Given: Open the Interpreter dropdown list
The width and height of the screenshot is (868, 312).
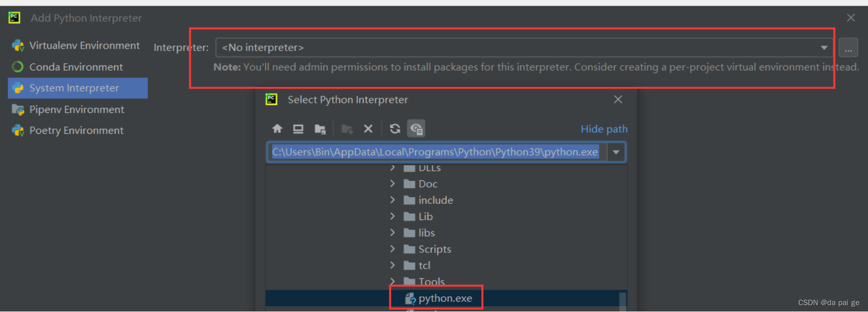Looking at the screenshot, I should (824, 48).
